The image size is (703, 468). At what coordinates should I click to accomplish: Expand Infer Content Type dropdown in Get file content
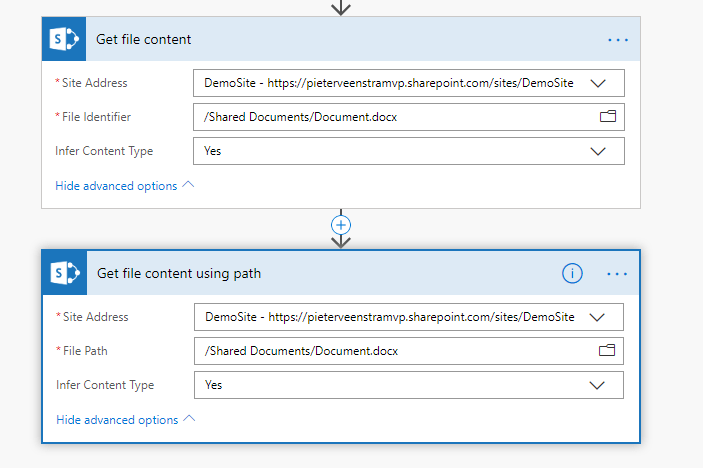point(598,152)
